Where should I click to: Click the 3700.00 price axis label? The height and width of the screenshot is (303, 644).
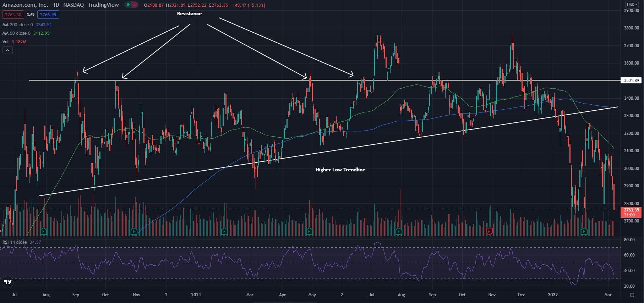632,46
